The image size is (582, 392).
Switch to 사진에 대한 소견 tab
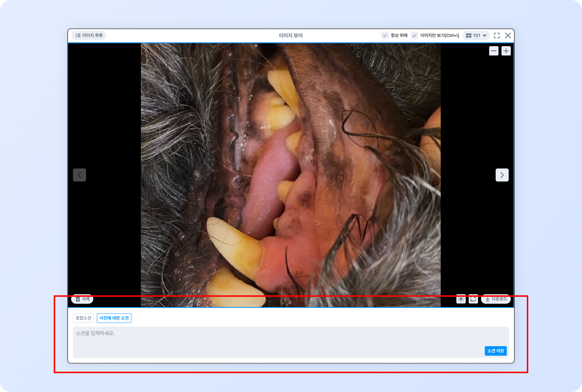click(x=114, y=318)
